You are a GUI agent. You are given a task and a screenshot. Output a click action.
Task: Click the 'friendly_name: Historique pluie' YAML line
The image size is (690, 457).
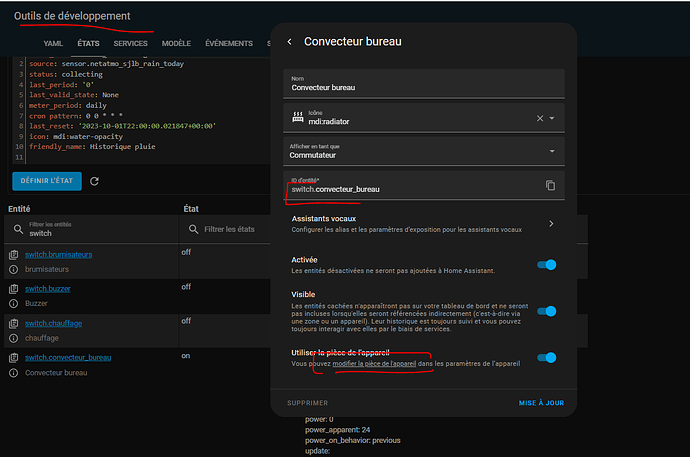point(92,147)
